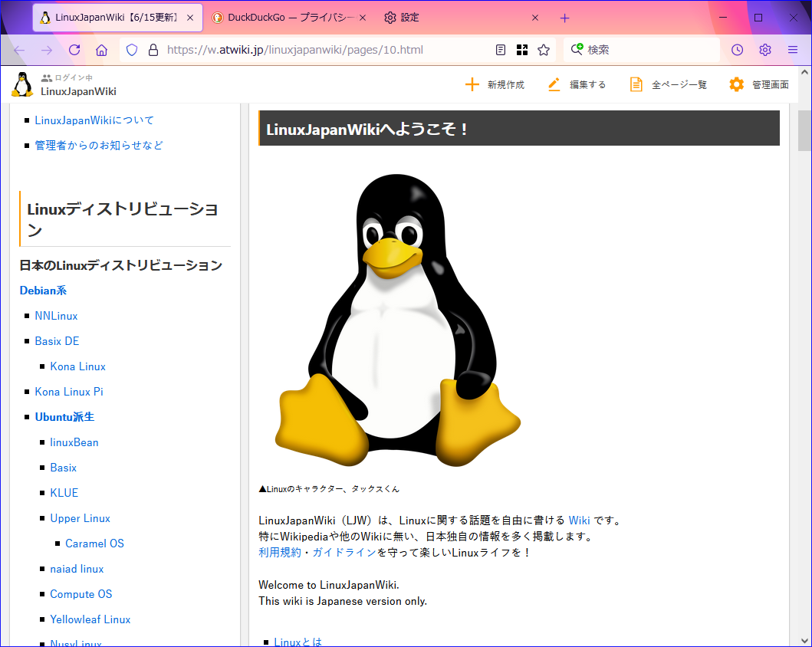812x647 pixels.
Task: Reload the current page
Action: pyautogui.click(x=74, y=50)
